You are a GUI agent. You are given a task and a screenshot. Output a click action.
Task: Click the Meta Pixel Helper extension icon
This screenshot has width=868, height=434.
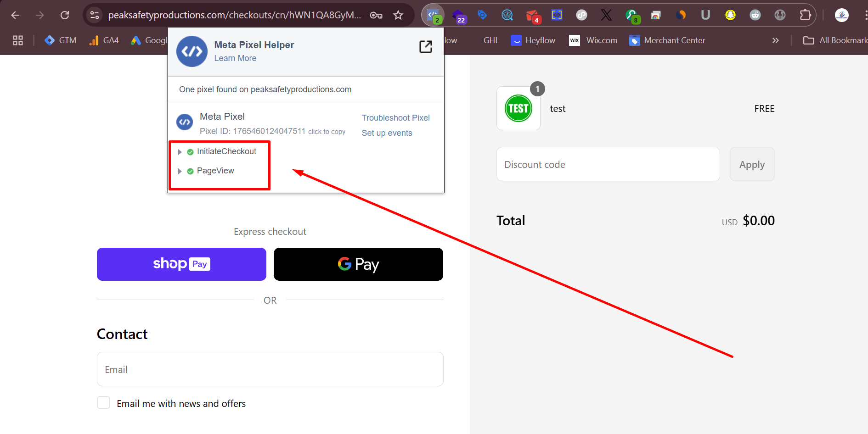click(x=433, y=15)
